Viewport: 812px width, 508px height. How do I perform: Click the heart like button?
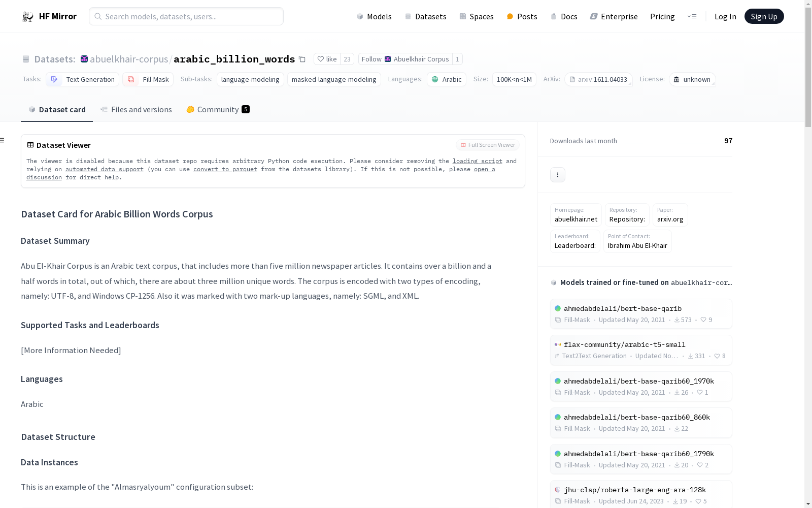pos(327,59)
